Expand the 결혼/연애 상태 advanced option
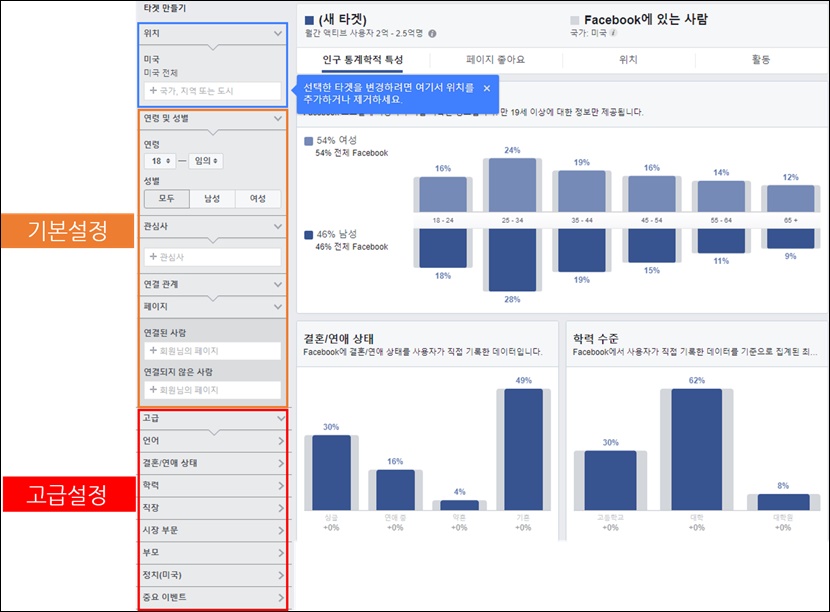The image size is (830, 612). coord(213,463)
